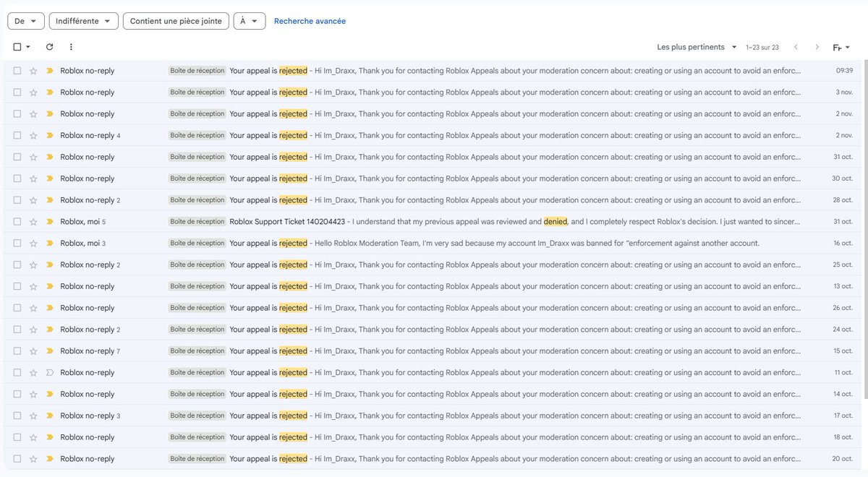
Task: Click 'Boîte de réception' label on 09:39 email
Action: (197, 71)
